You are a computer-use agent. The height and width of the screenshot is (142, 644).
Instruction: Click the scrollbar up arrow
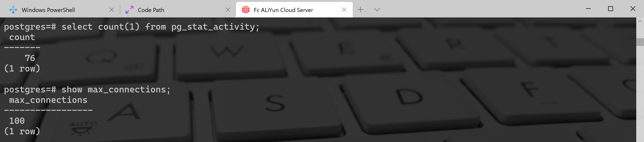coord(640,21)
